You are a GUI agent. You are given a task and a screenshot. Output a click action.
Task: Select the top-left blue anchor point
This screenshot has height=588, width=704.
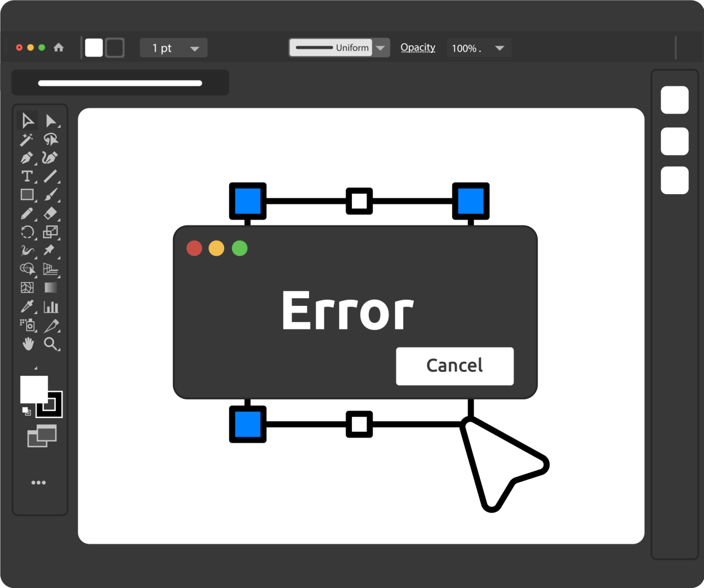point(247,200)
